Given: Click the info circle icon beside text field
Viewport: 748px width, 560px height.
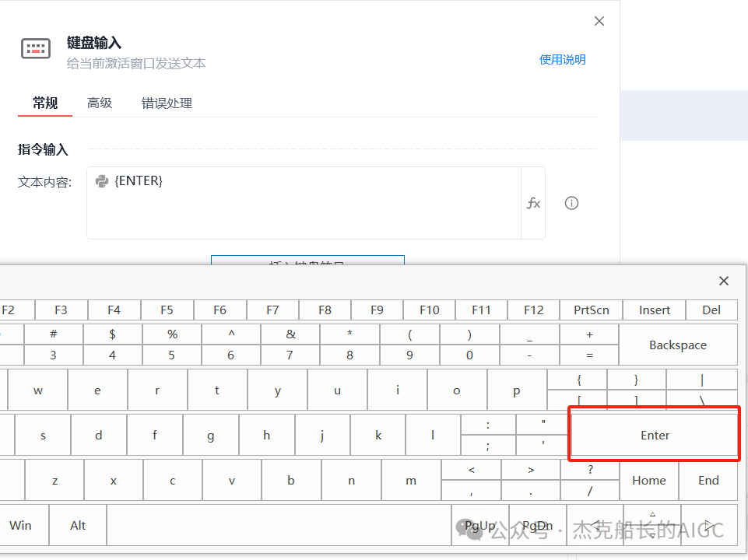Looking at the screenshot, I should [571, 203].
